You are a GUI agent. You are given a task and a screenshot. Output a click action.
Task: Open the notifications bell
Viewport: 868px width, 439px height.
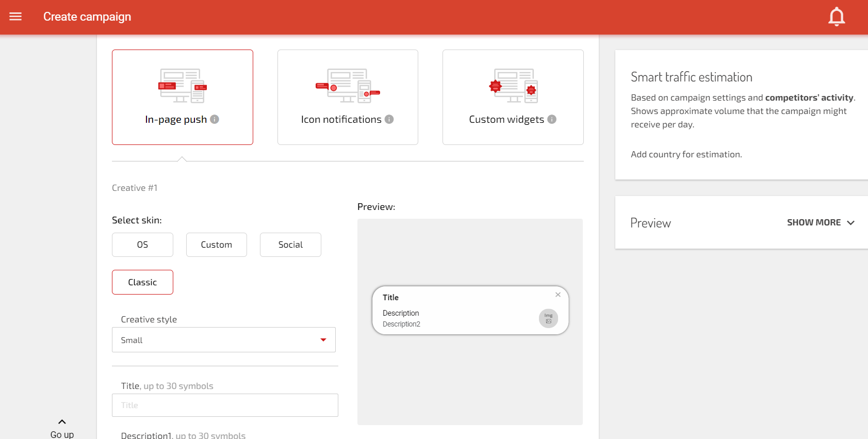(836, 17)
